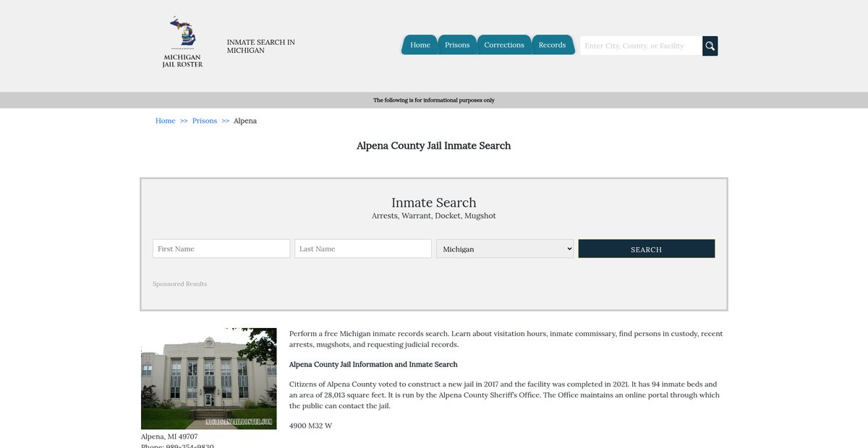
Task: Click the Last Name input field
Action: [x=363, y=249]
